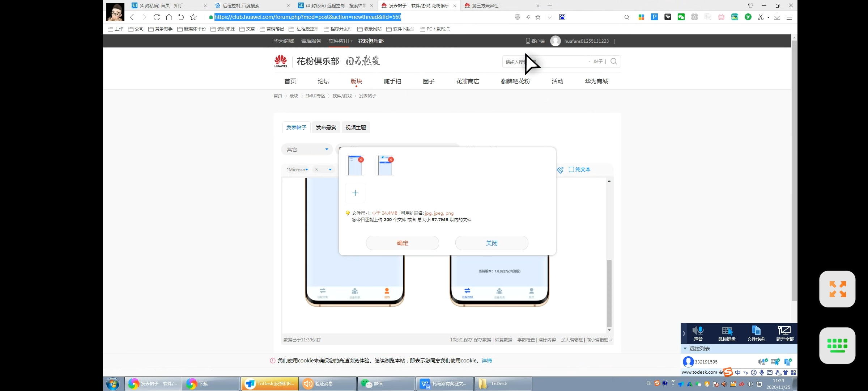Viewport: 868px width, 391px height.
Task: Open the ToDesk sound (声音) control
Action: pyautogui.click(x=698, y=333)
